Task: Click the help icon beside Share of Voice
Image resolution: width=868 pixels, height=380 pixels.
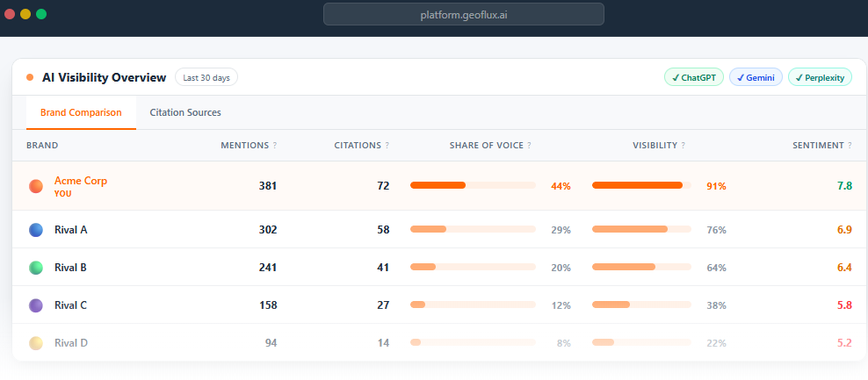Action: [529, 146]
